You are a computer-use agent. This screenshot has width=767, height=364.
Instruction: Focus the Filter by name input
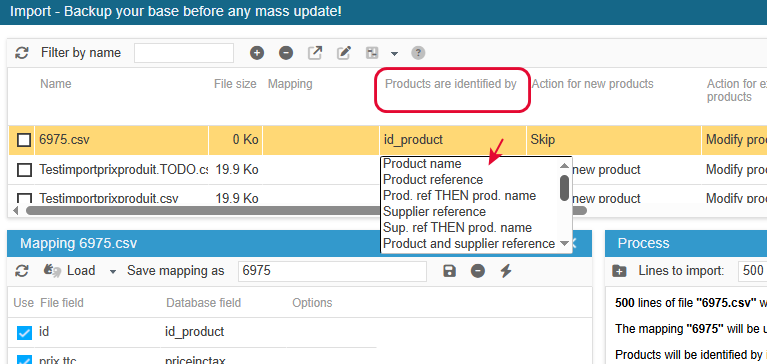point(184,53)
